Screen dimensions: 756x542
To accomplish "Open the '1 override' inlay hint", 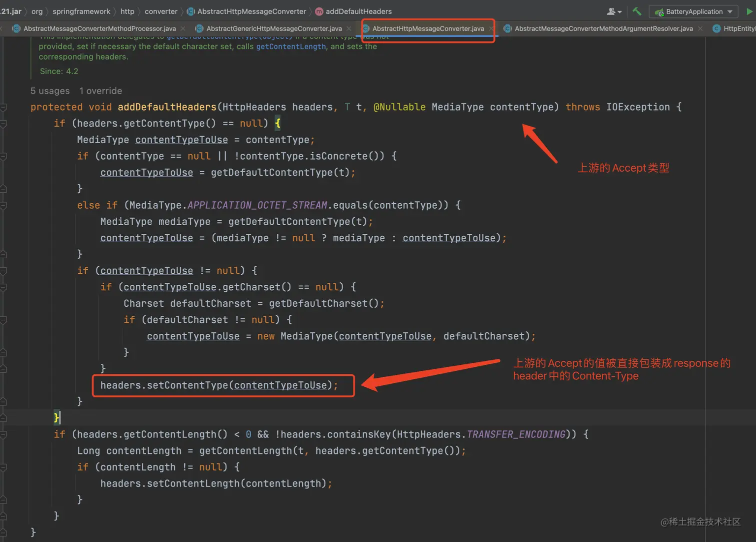I will [100, 91].
